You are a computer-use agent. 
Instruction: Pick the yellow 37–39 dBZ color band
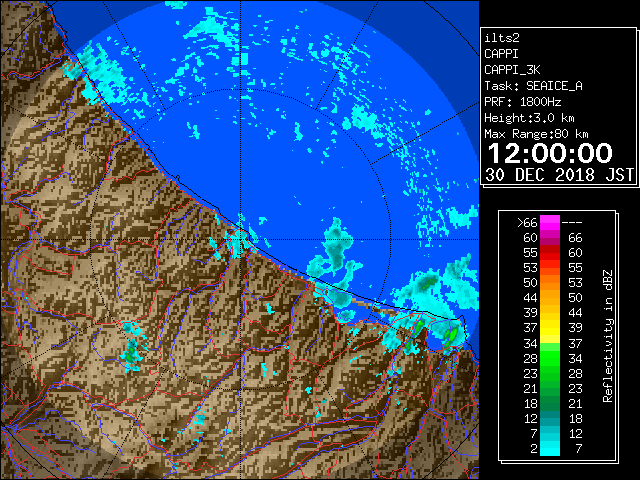point(550,328)
